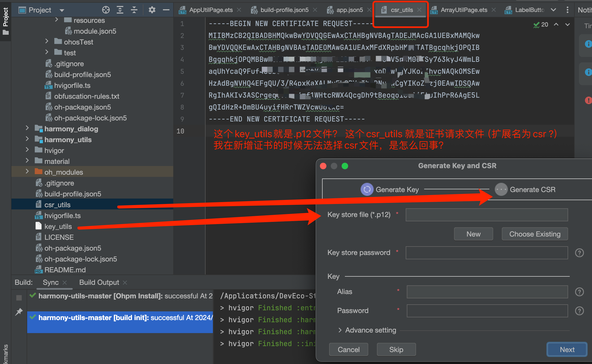
Task: Click Key store password input field
Action: pyautogui.click(x=487, y=253)
